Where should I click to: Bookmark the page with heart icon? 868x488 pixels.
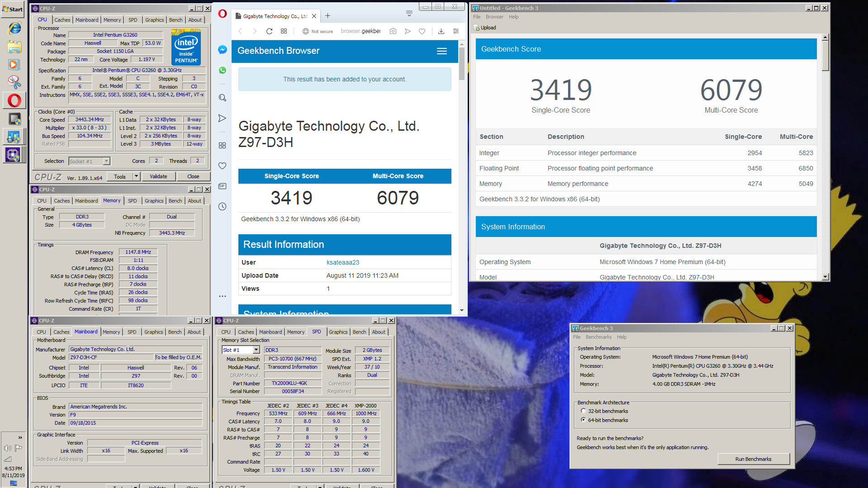tap(422, 31)
